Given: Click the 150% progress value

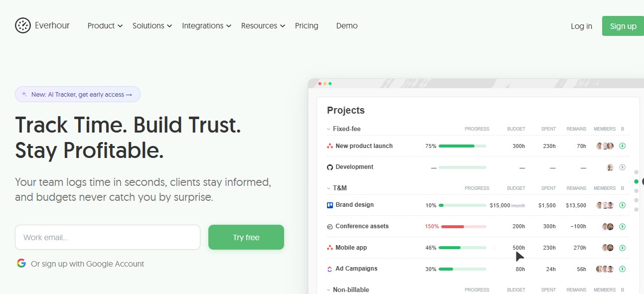Looking at the screenshot, I should [432, 226].
